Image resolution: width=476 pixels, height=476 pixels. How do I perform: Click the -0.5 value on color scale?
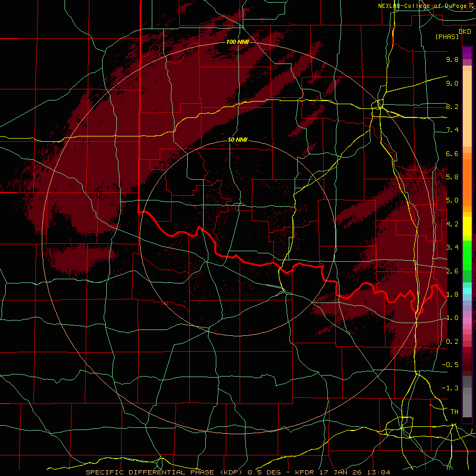coord(450,365)
